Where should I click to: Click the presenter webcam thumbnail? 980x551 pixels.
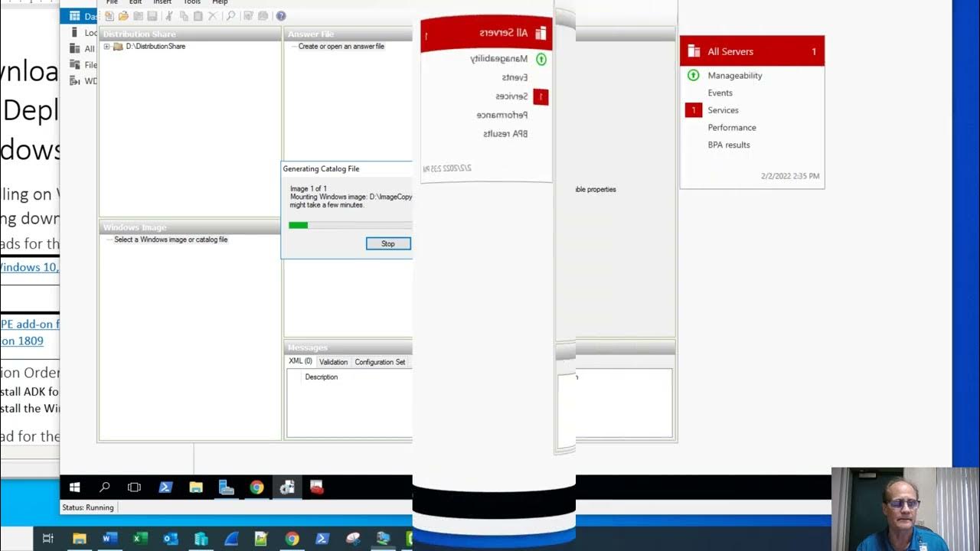905,509
